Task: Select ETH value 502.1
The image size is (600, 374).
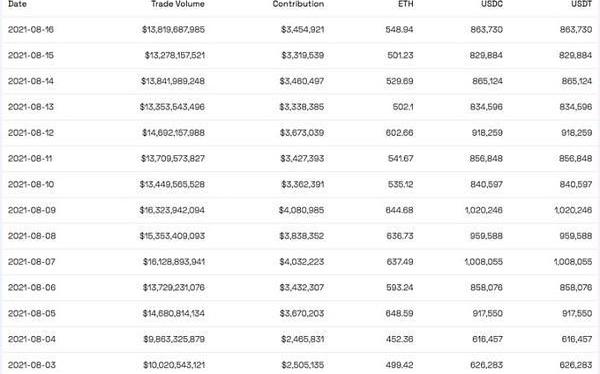Action: 403,107
